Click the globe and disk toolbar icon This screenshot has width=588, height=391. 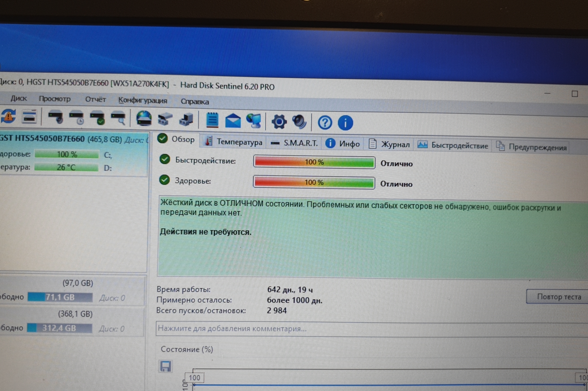144,118
